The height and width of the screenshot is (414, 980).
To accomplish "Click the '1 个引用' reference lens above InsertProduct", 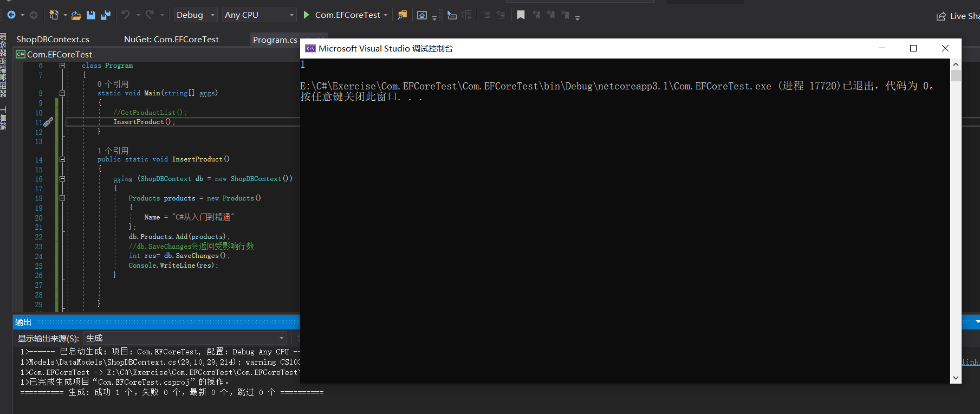I will tap(113, 151).
